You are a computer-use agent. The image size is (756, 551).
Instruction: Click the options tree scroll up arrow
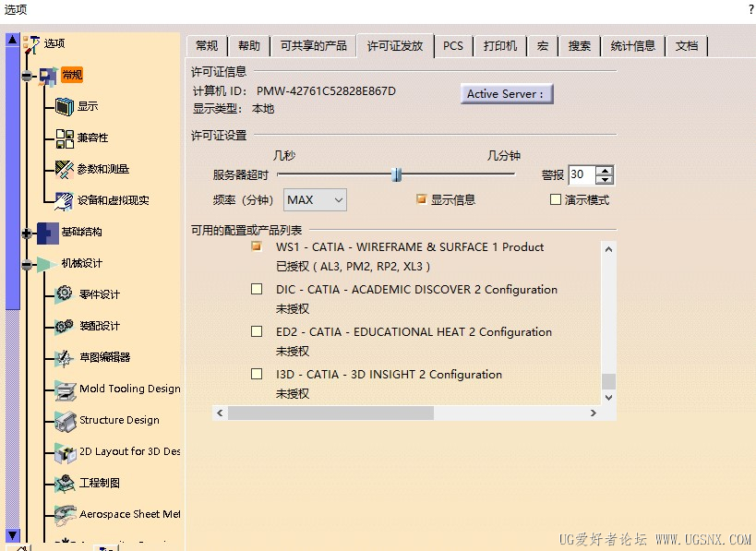(x=13, y=39)
